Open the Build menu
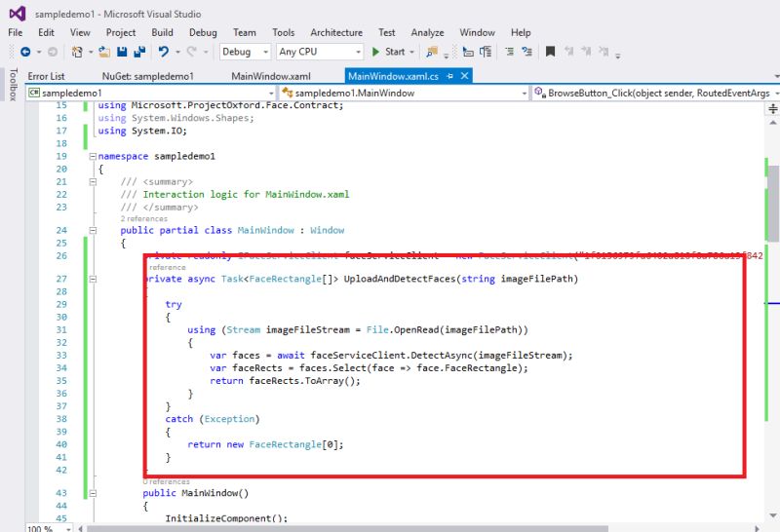This screenshot has height=532, width=780. (x=162, y=32)
